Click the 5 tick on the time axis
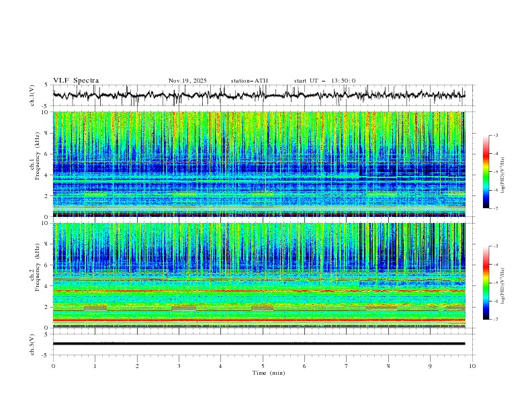This screenshot has width=532, height=411. pos(263,366)
